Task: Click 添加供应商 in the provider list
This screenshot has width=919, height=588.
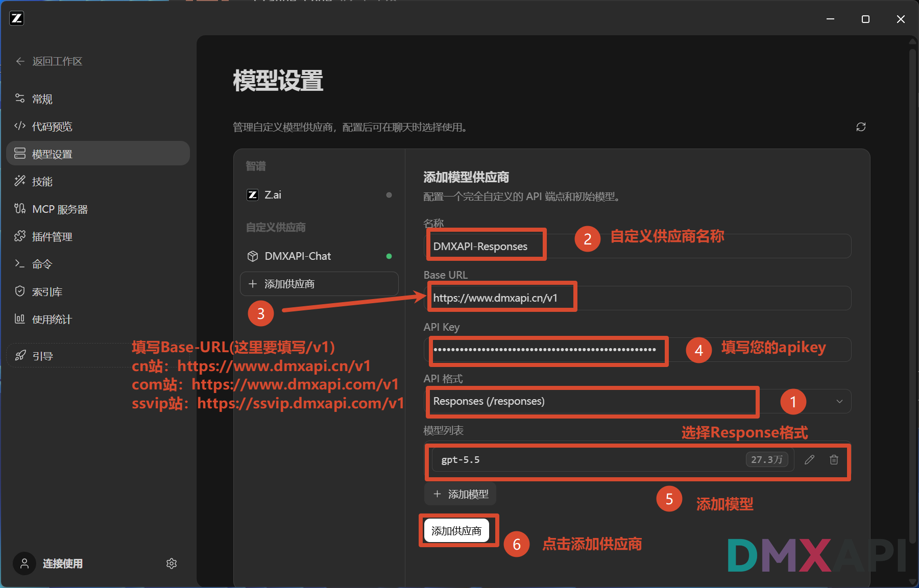Action: pos(319,284)
